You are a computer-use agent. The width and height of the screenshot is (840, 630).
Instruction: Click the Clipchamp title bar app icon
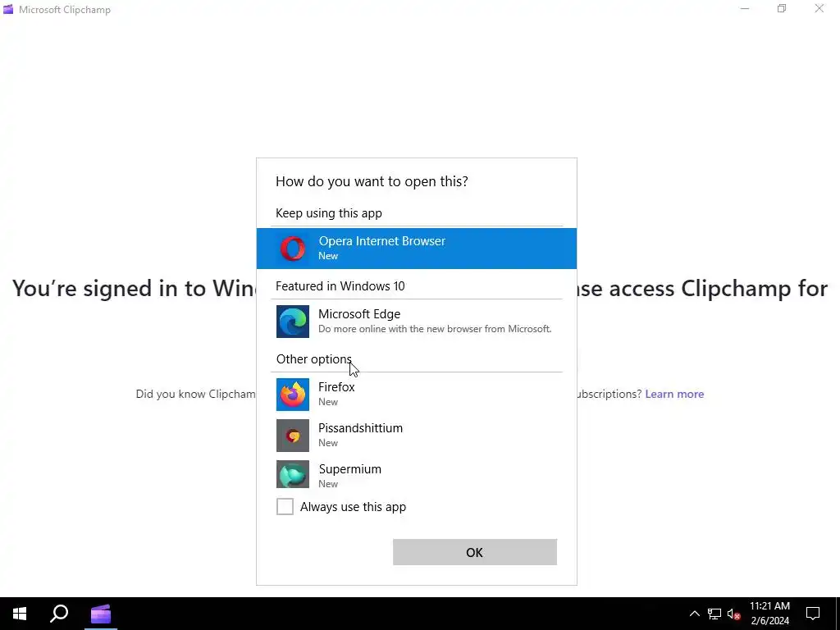pos(8,9)
